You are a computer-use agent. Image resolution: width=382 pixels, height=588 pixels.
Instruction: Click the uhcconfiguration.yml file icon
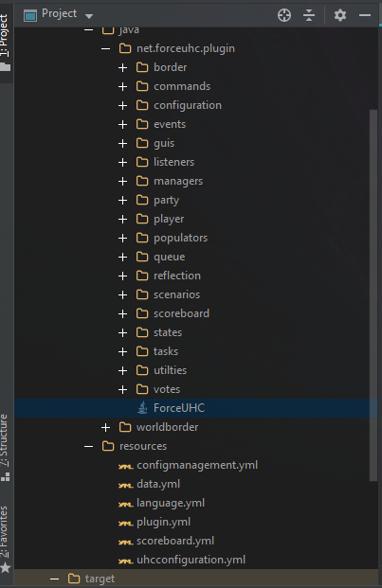125,561
